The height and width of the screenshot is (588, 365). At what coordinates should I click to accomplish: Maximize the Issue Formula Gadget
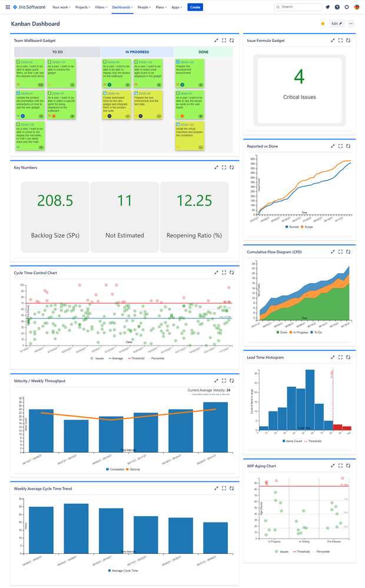coord(341,41)
